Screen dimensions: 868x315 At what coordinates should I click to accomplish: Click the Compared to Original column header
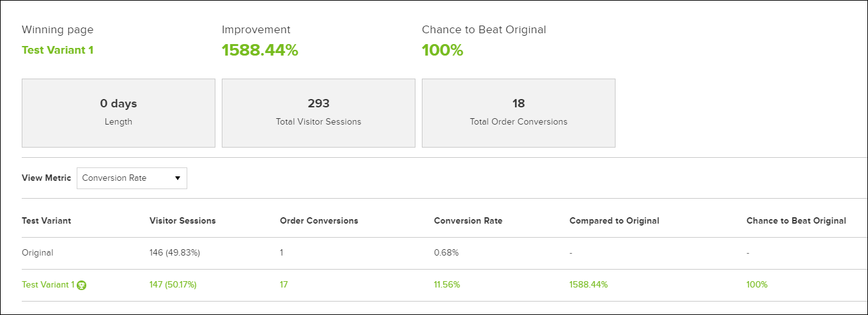point(614,221)
